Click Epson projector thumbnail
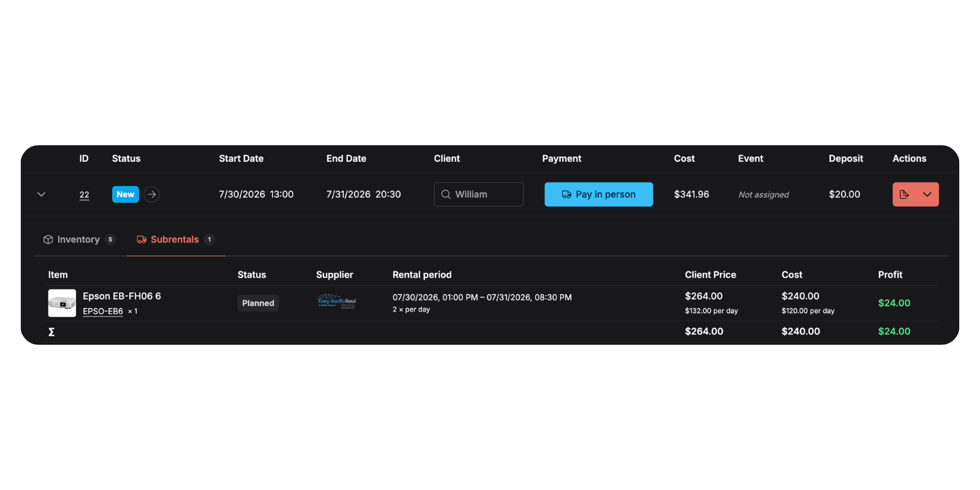 (x=62, y=303)
